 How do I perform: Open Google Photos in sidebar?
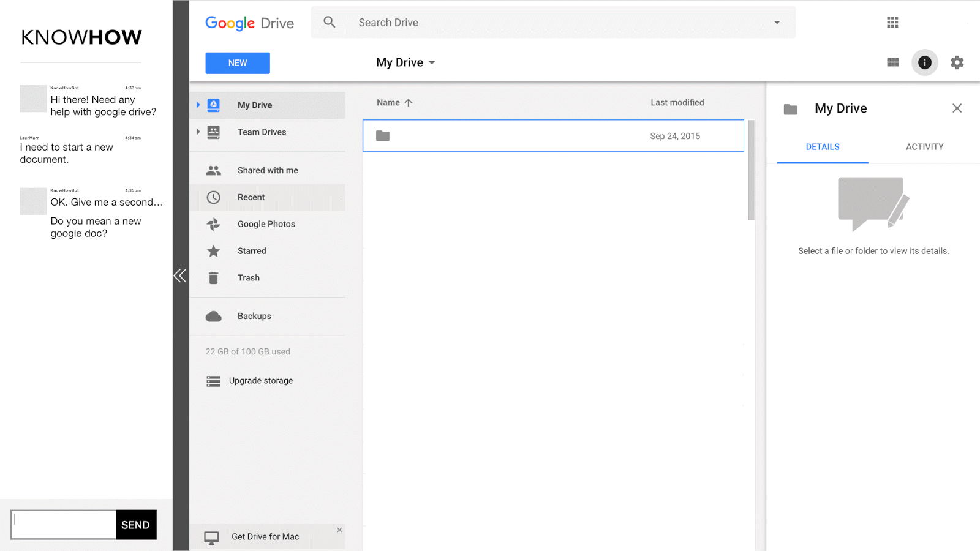click(266, 224)
